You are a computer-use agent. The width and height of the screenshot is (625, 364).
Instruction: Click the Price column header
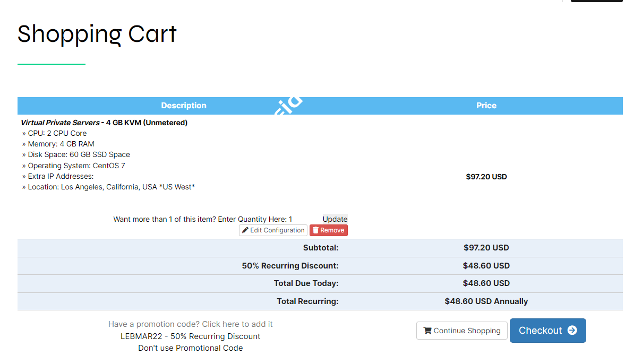pyautogui.click(x=486, y=106)
